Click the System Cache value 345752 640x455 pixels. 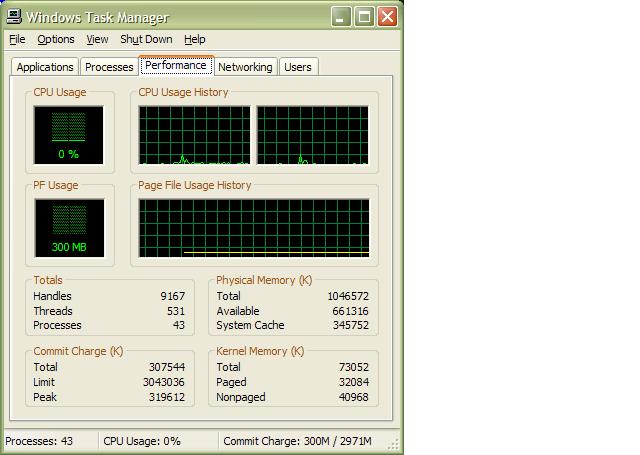click(x=351, y=326)
